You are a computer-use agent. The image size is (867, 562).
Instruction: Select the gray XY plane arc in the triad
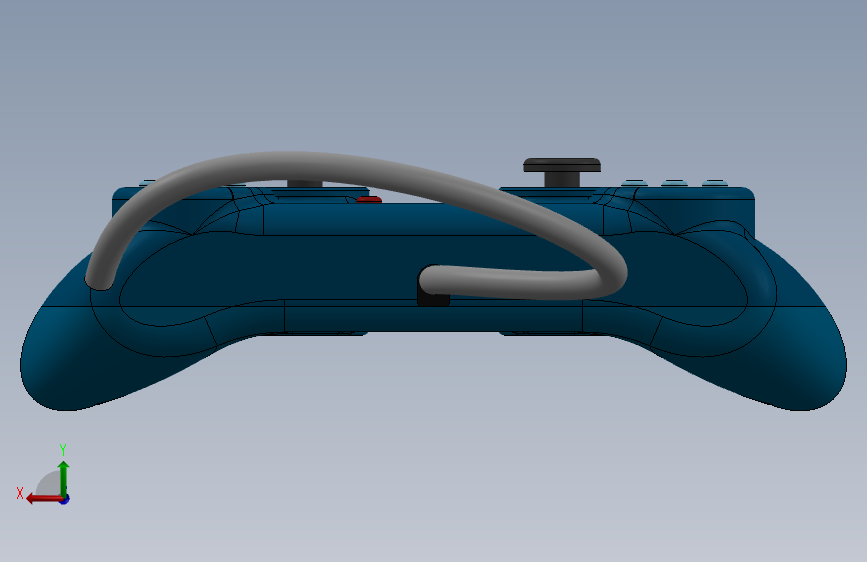click(49, 484)
